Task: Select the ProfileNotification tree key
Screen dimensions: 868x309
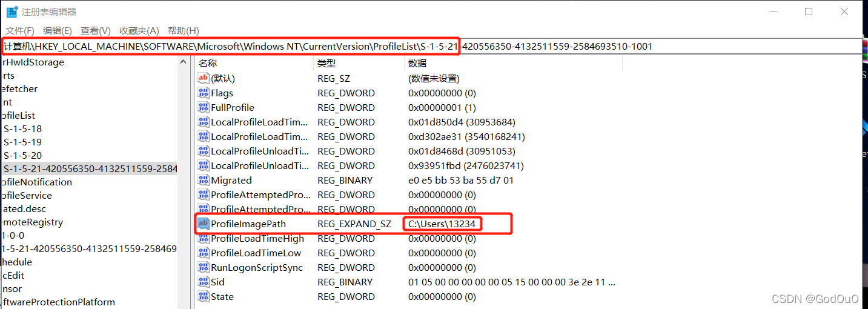Action: coord(36,182)
